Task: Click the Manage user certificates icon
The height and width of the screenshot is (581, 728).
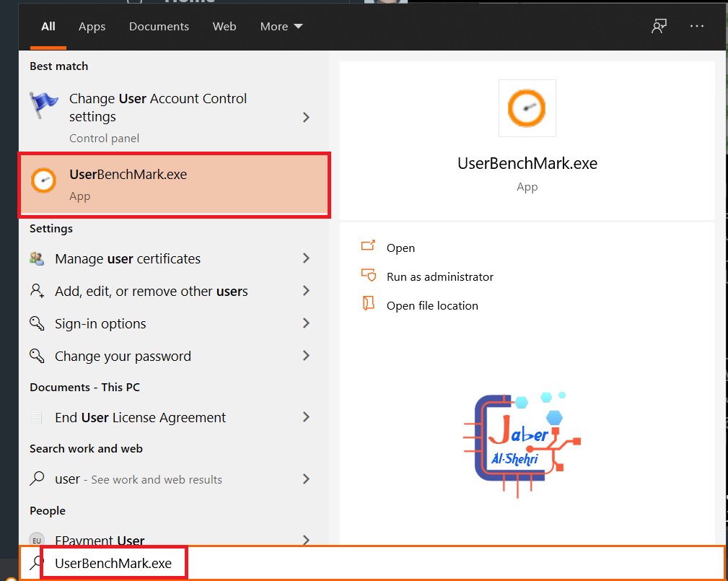Action: 37,258
